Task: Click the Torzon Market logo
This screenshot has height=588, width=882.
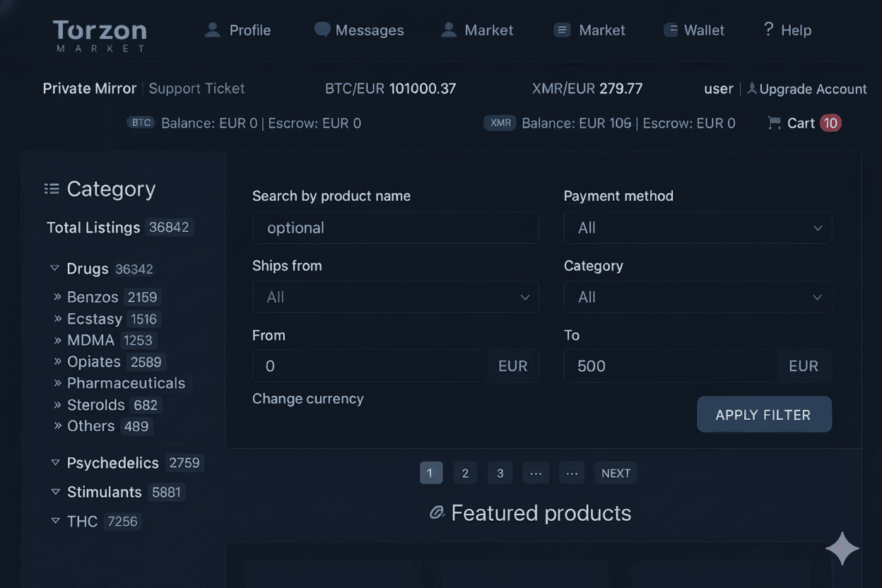Action: point(100,35)
